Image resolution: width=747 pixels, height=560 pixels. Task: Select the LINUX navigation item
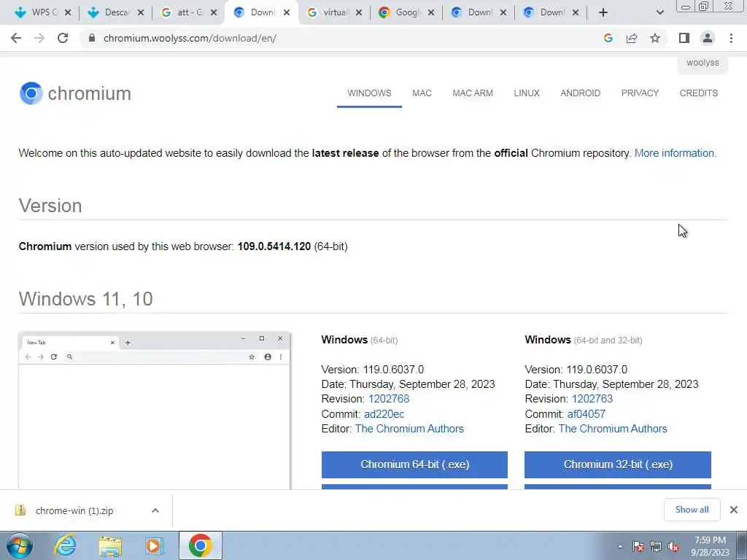tap(527, 93)
